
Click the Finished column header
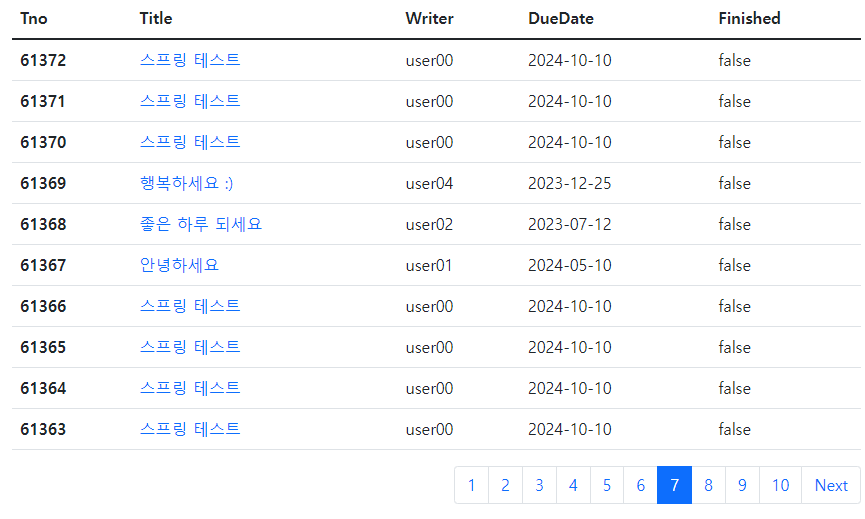(x=749, y=18)
